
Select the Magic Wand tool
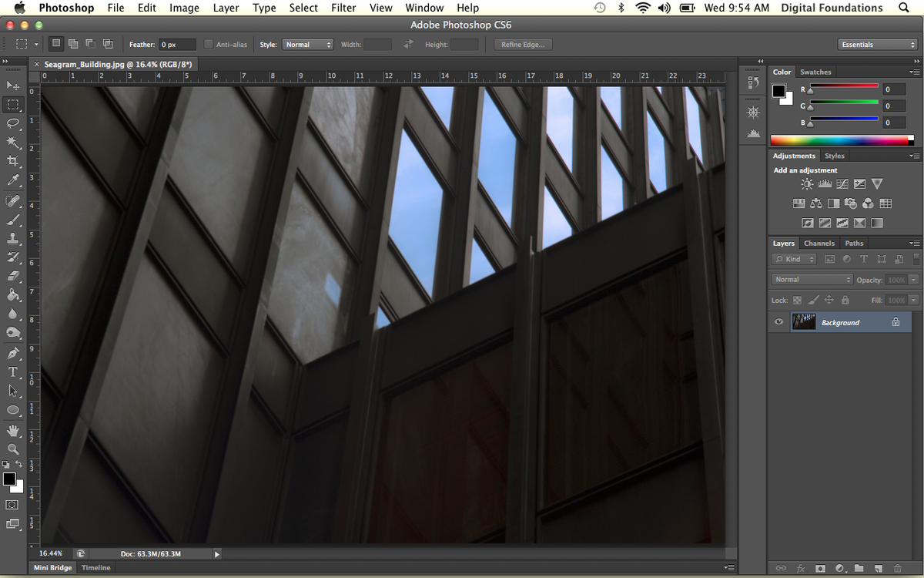pyautogui.click(x=13, y=143)
